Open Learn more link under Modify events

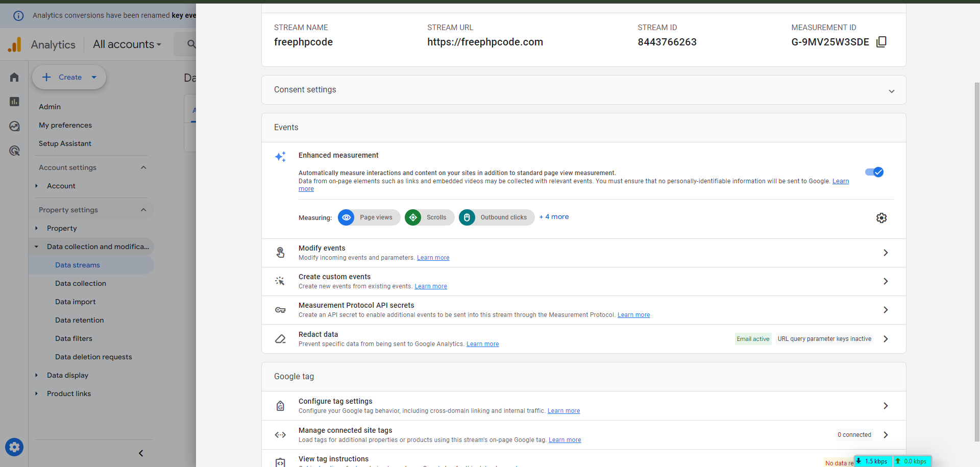[433, 258]
